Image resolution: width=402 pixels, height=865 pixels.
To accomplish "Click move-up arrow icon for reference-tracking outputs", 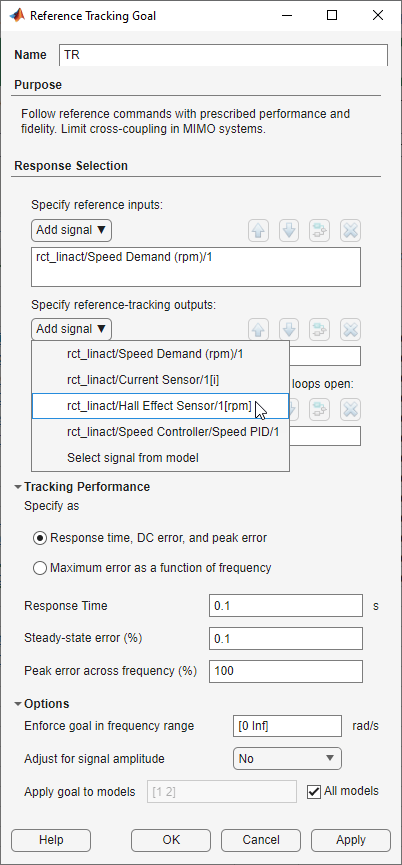I will [x=259, y=330].
